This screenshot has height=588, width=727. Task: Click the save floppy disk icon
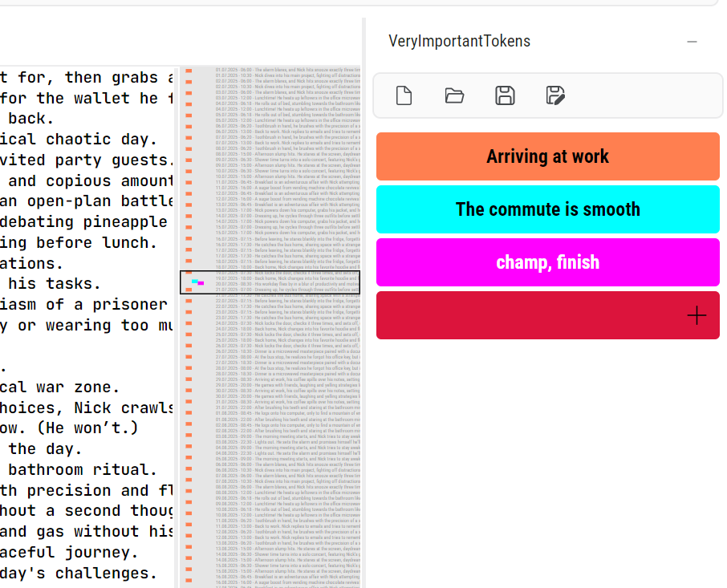pos(505,96)
